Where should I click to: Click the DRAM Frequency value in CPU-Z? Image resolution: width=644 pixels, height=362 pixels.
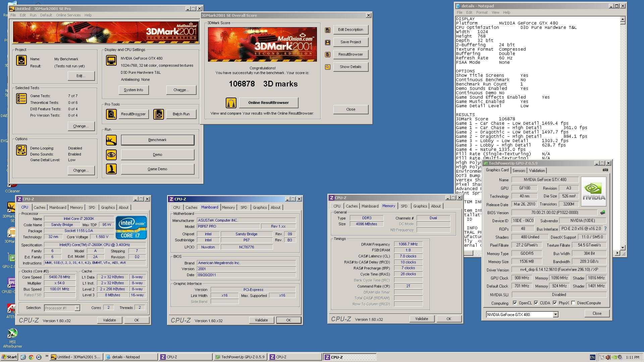click(x=408, y=244)
